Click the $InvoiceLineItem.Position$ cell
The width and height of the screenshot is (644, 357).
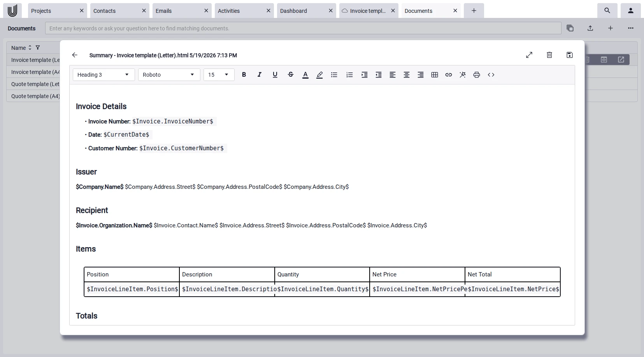(x=132, y=289)
